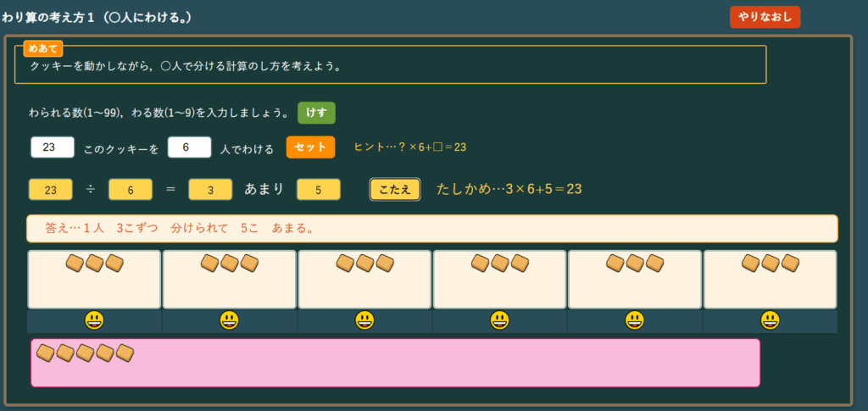Click the yellow quotient box showing 3
This screenshot has height=411, width=868.
point(210,190)
